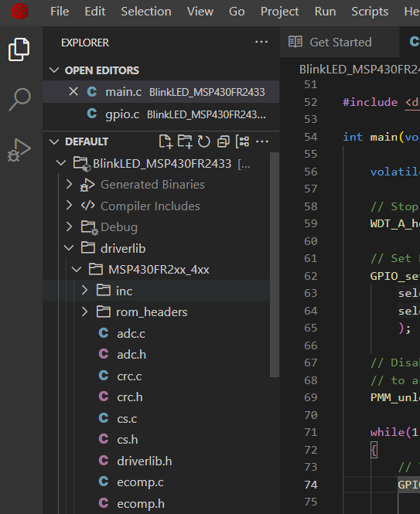
Task: Collapse the MSP430FR2xx_4xx folder
Action: (77, 270)
